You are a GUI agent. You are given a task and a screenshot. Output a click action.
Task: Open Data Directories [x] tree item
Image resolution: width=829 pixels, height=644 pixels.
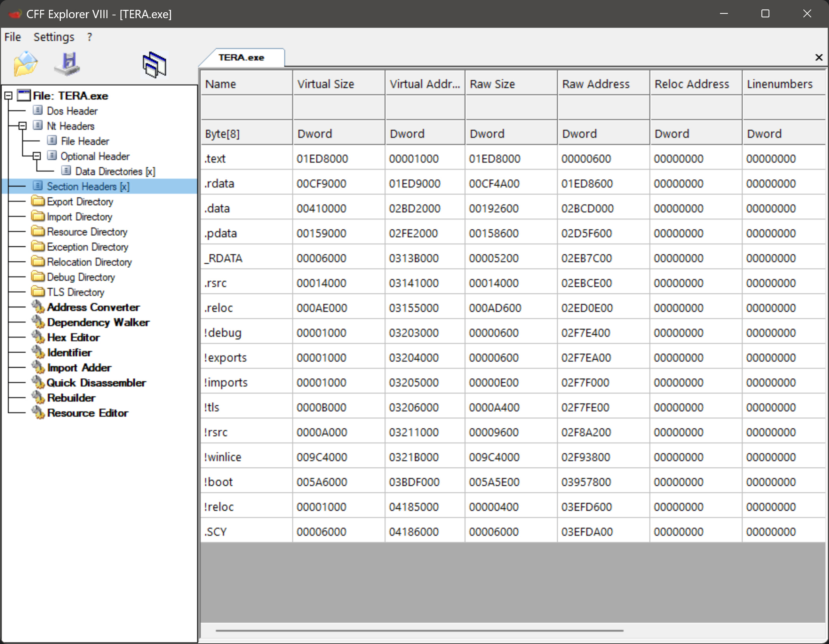click(x=115, y=171)
